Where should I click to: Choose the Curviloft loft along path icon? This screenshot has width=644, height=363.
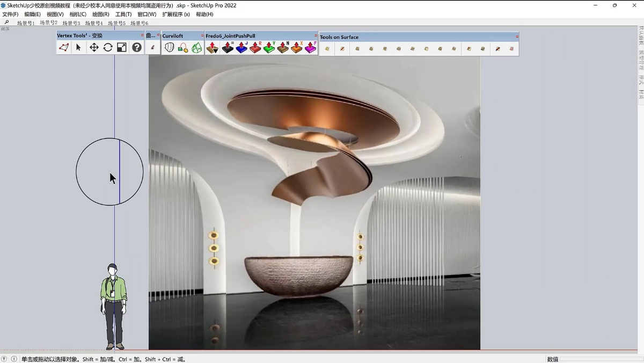pos(183,48)
